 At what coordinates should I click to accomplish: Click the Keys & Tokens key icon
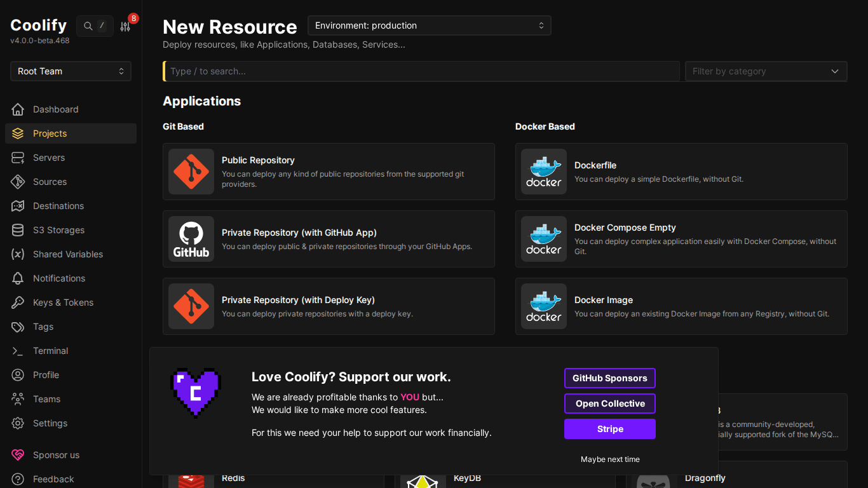click(18, 302)
